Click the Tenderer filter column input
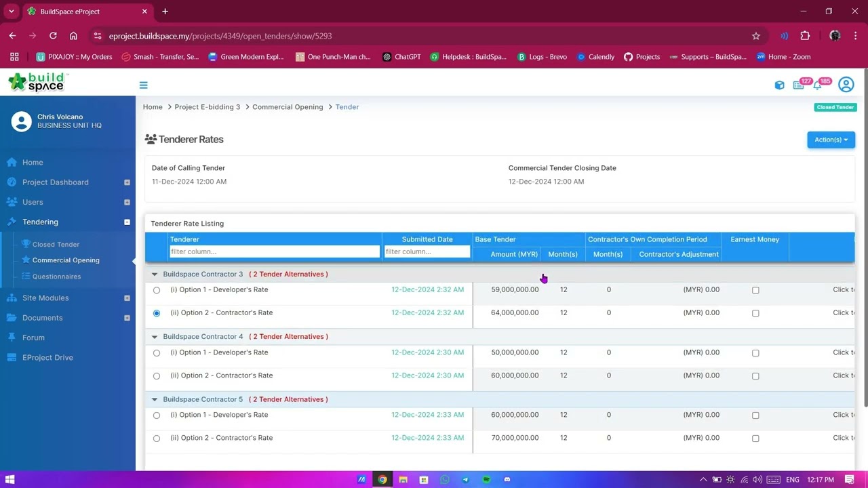The height and width of the screenshot is (488, 868). click(275, 251)
